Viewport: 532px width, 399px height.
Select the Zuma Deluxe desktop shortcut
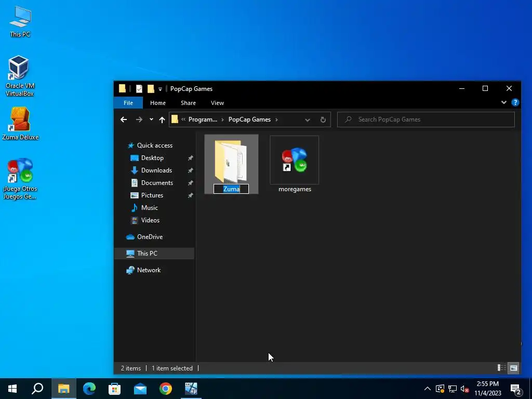(20, 124)
